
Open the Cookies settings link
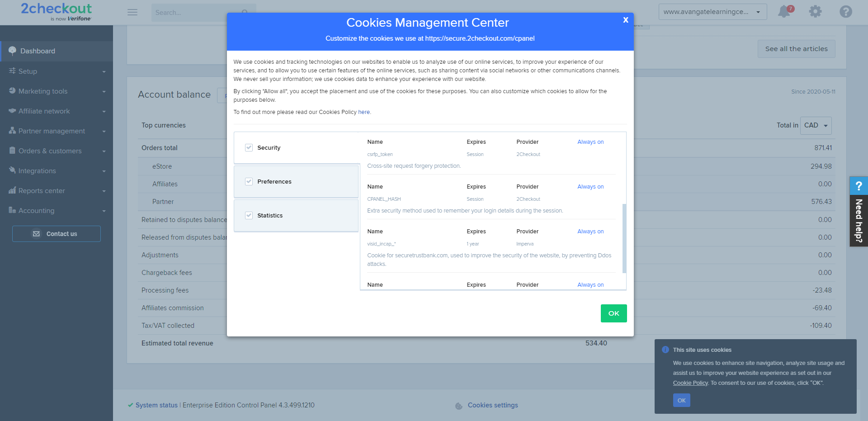(493, 405)
